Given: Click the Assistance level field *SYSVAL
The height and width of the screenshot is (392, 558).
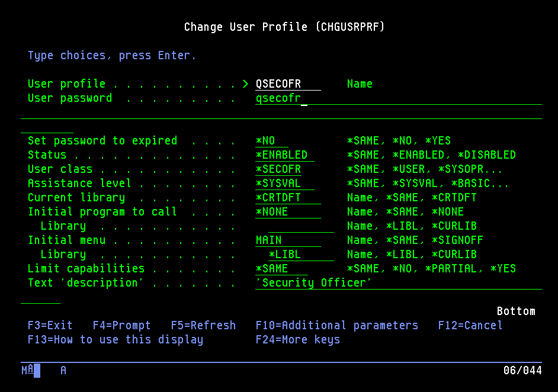Looking at the screenshot, I should 285,184.
